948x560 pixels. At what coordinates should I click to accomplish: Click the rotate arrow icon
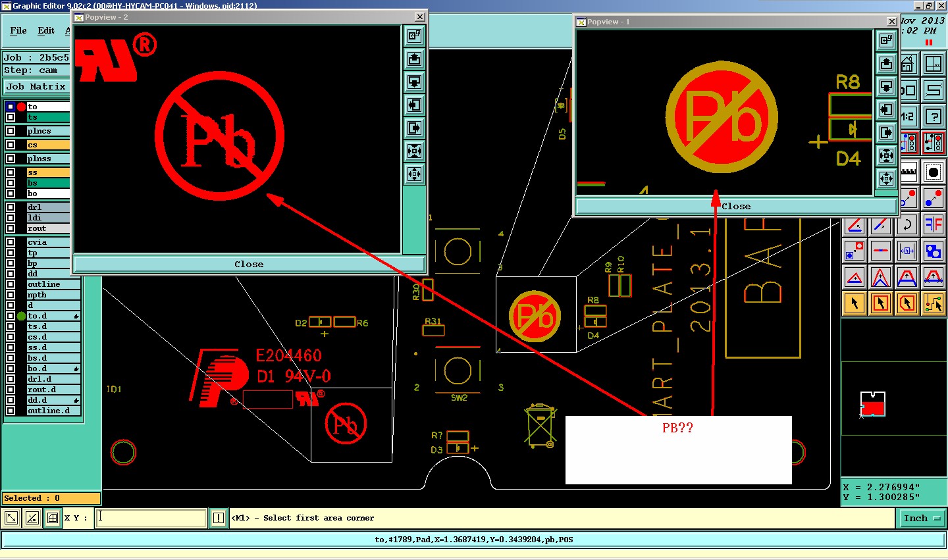(x=907, y=224)
